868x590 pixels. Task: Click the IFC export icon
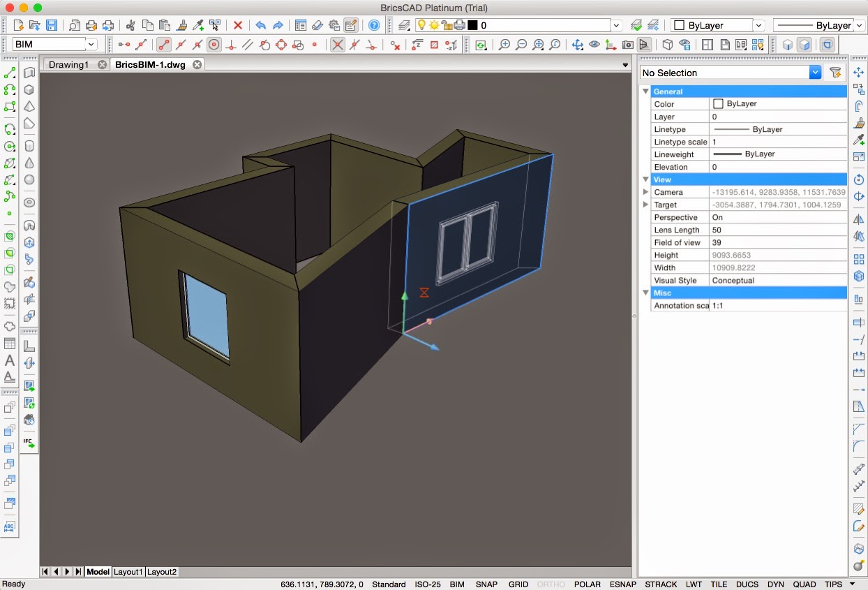click(29, 442)
